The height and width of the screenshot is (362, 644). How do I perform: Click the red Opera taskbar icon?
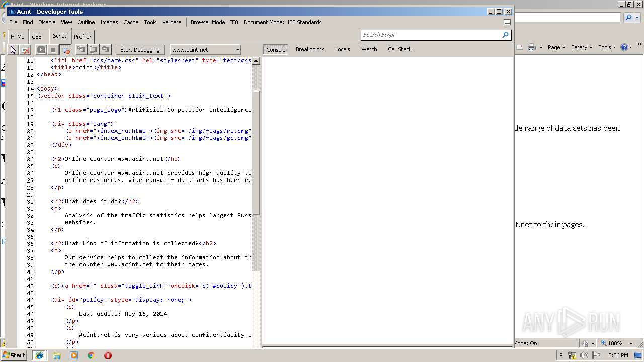point(108,355)
